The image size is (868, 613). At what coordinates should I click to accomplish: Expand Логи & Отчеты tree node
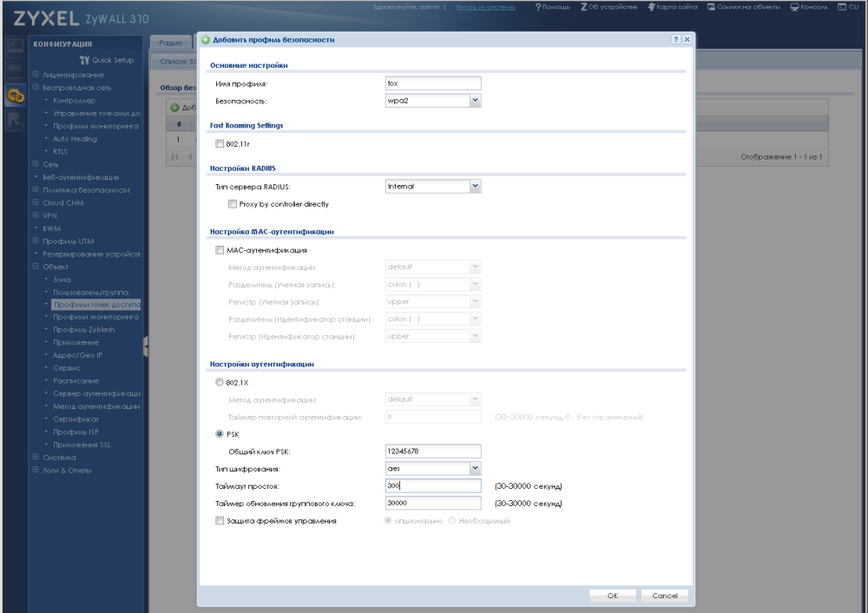[36, 470]
